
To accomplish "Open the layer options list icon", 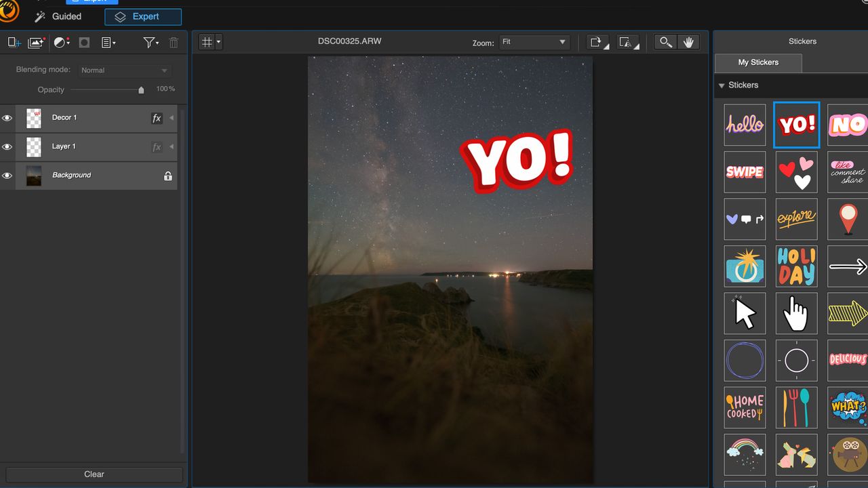I will pyautogui.click(x=108, y=43).
